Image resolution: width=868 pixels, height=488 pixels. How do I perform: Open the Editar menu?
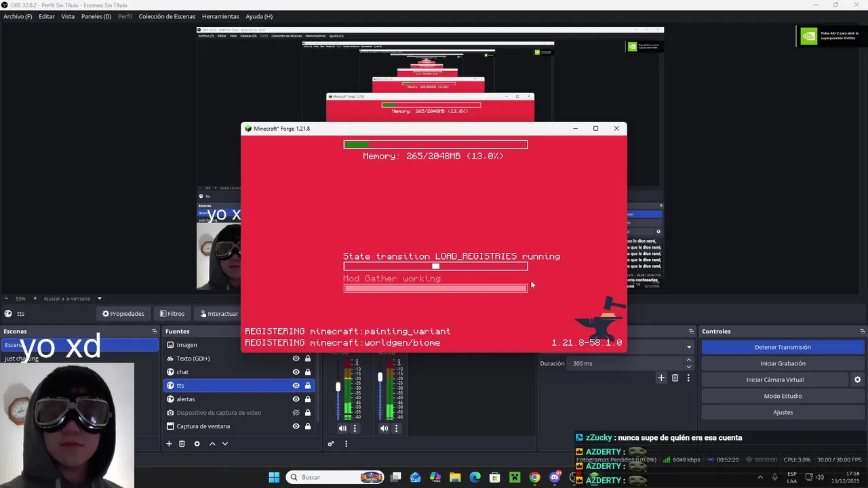[x=47, y=16]
